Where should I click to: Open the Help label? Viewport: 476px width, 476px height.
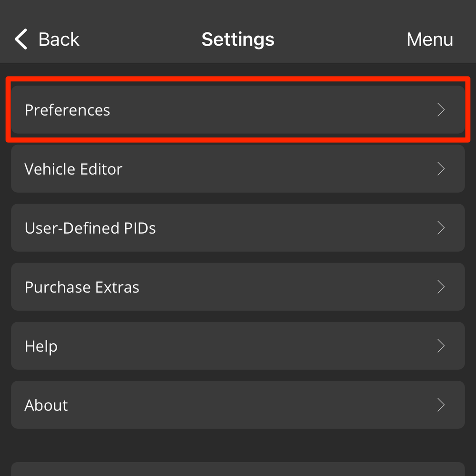(x=41, y=346)
